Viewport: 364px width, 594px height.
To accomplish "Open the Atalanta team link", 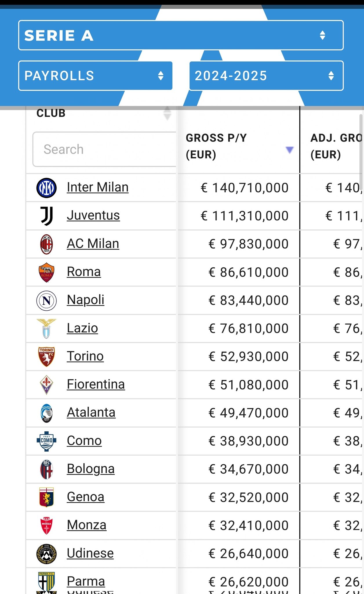I will click(x=91, y=412).
